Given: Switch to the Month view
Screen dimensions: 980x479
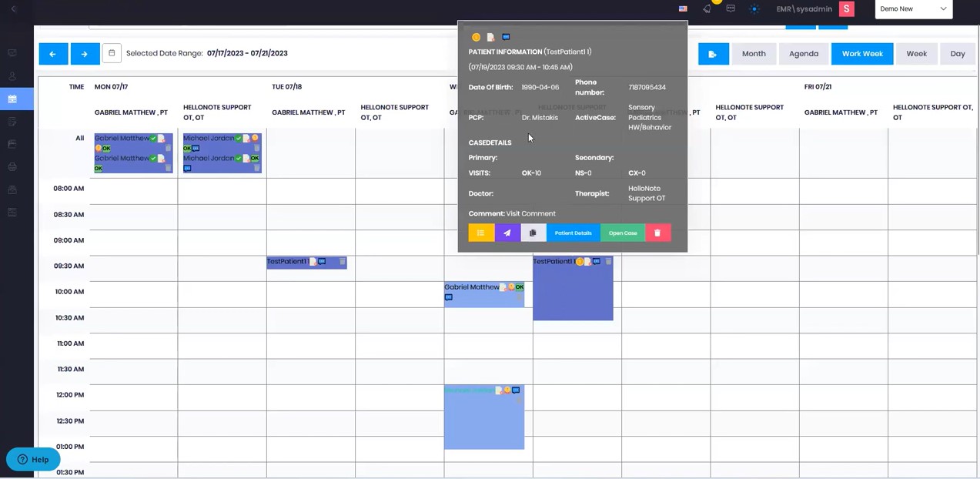Looking at the screenshot, I should point(753,53).
